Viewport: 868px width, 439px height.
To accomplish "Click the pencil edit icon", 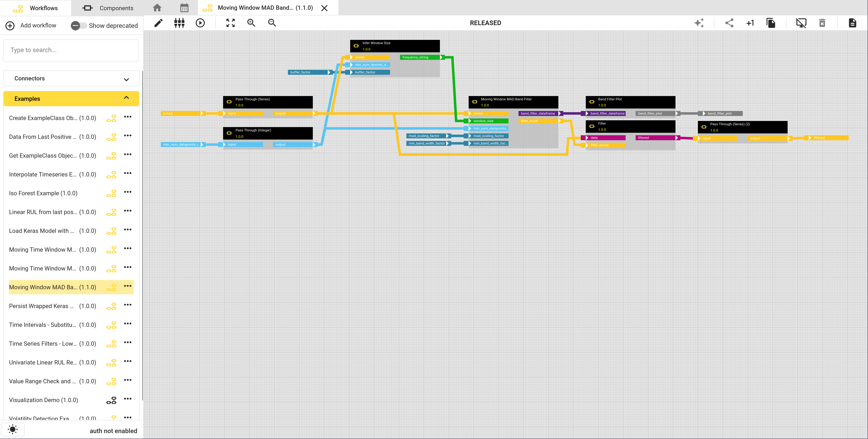I will [158, 23].
